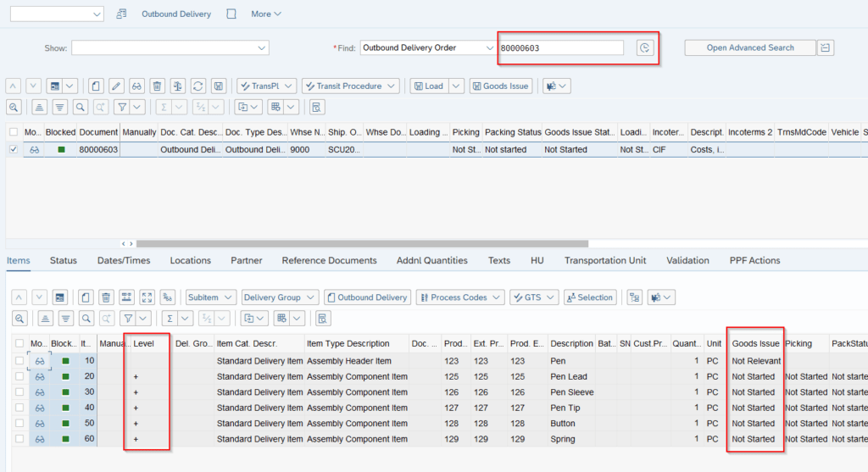Click the delete item trash icon in the items toolbar
The width and height of the screenshot is (868, 472).
(106, 297)
